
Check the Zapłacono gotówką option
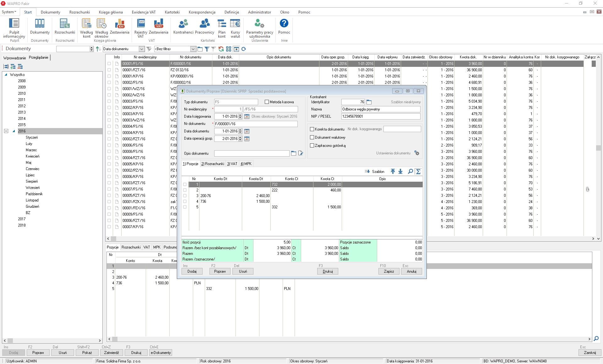(312, 146)
